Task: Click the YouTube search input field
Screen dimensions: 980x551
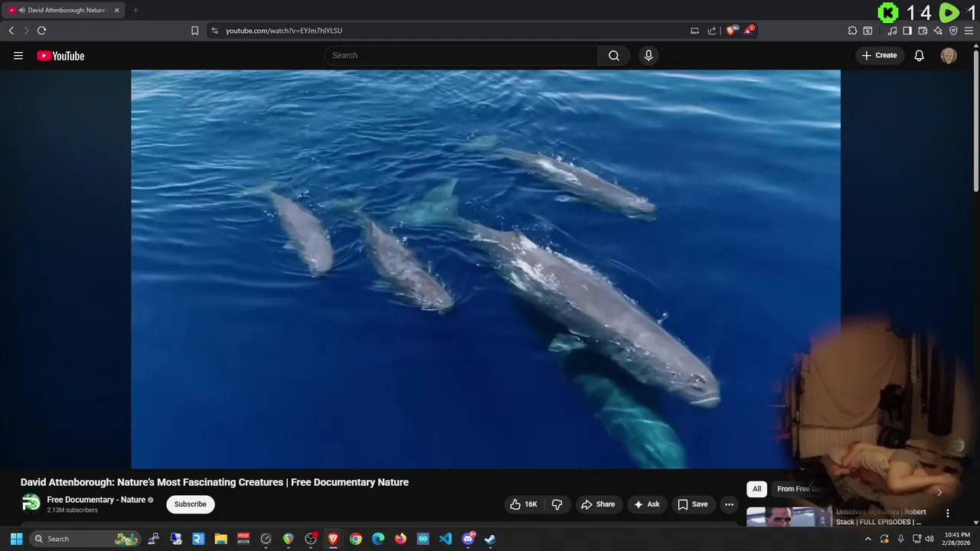Action: [461, 55]
